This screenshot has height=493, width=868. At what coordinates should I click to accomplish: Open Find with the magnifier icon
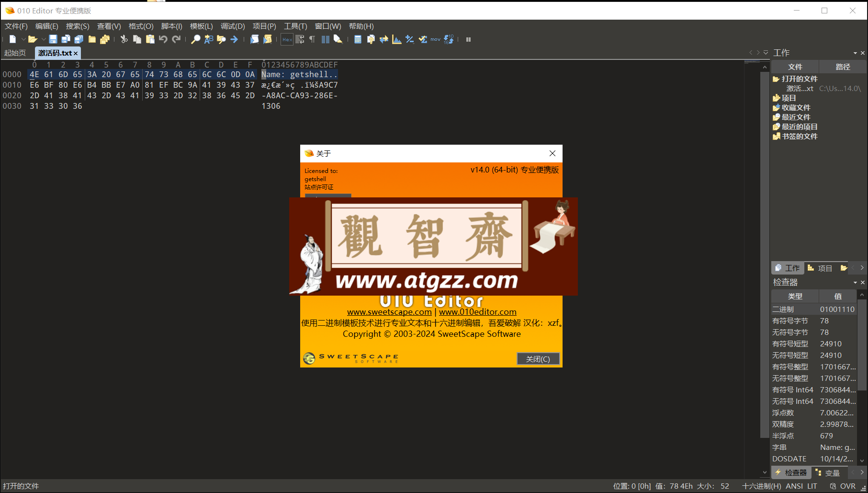click(195, 39)
